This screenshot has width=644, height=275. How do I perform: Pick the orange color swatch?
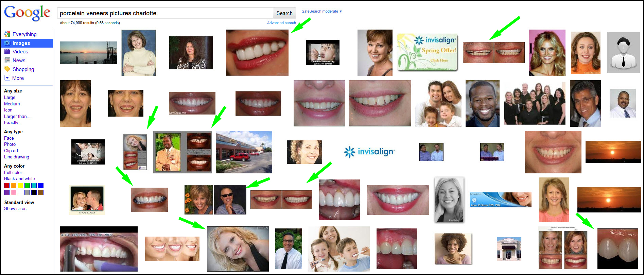pyautogui.click(x=14, y=186)
